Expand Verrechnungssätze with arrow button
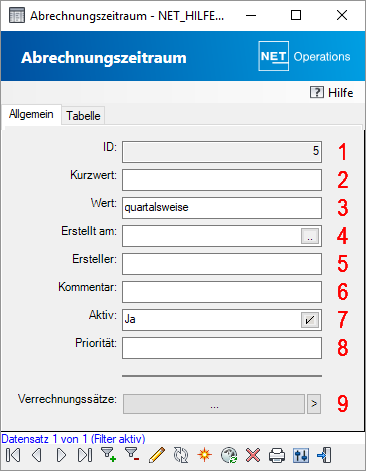The height and width of the screenshot is (471, 366). (x=314, y=404)
